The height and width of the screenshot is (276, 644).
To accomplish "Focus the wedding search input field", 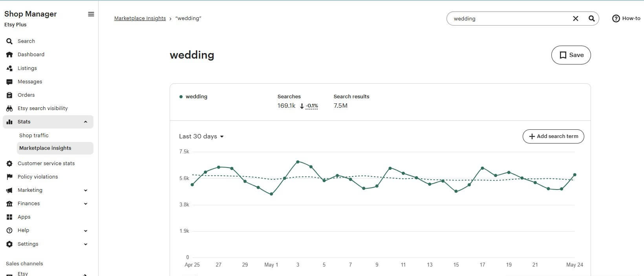I will [510, 18].
